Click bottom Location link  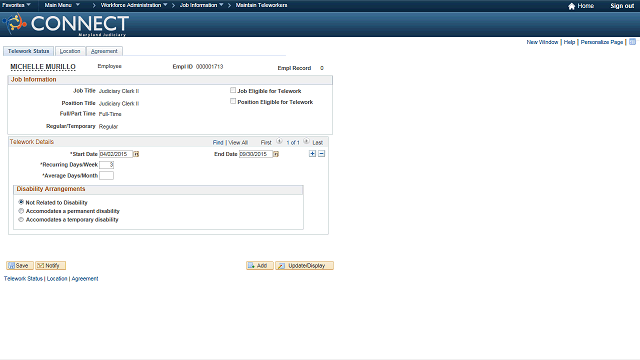point(57,278)
